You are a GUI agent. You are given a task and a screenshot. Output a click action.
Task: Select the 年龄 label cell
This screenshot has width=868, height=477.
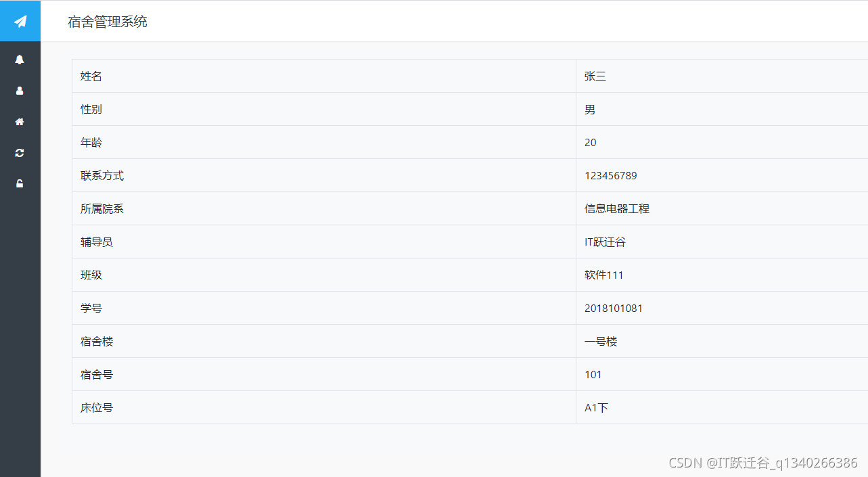(324, 142)
